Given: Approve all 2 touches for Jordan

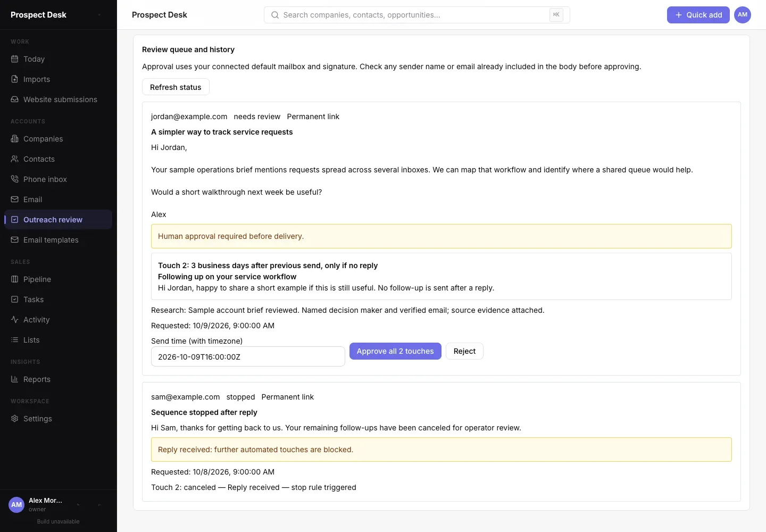Looking at the screenshot, I should 395,351.
